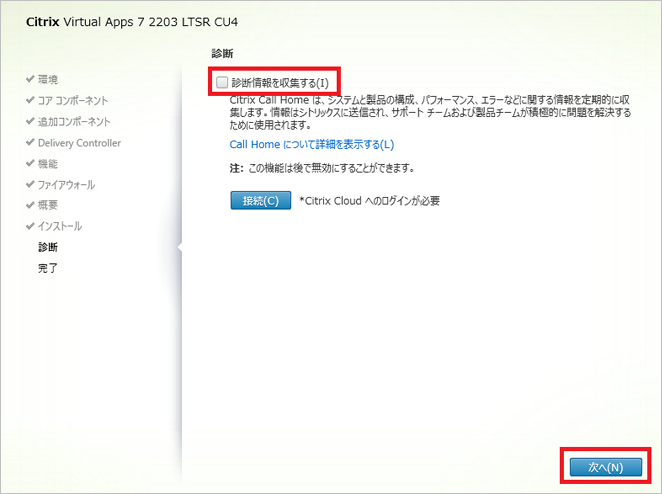Image resolution: width=662 pixels, height=494 pixels.
Task: Select the ファイアウォール step
Action: click(x=66, y=185)
